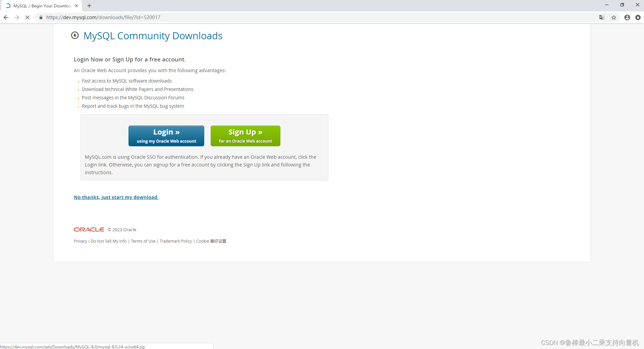Click the browser forward arrow
Image resolution: width=644 pixels, height=349 pixels.
click(x=17, y=17)
